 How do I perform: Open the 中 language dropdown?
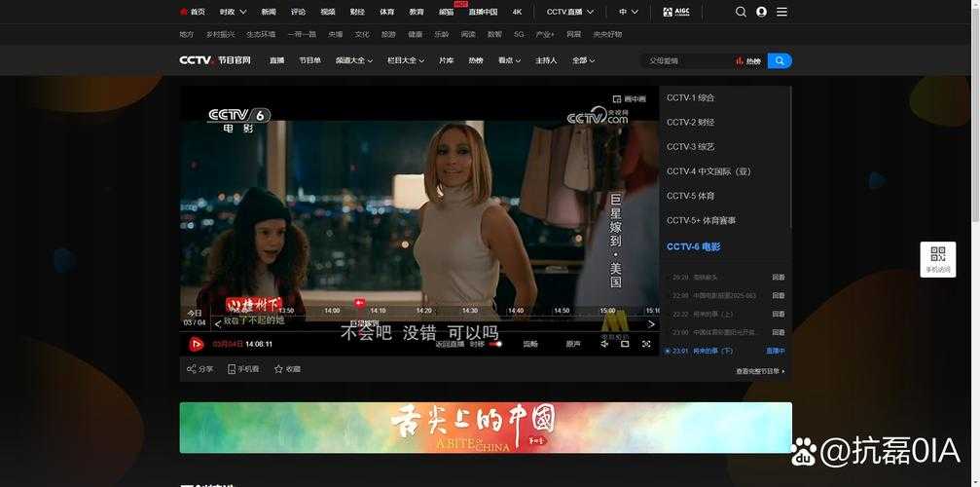[629, 12]
